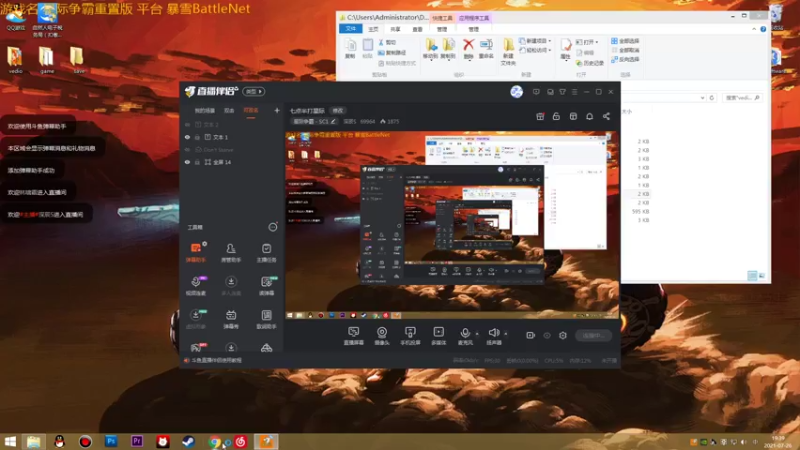The height and width of the screenshot is (450, 800).
Task: Switch to the 主页 tab in Explorer
Action: [373, 30]
